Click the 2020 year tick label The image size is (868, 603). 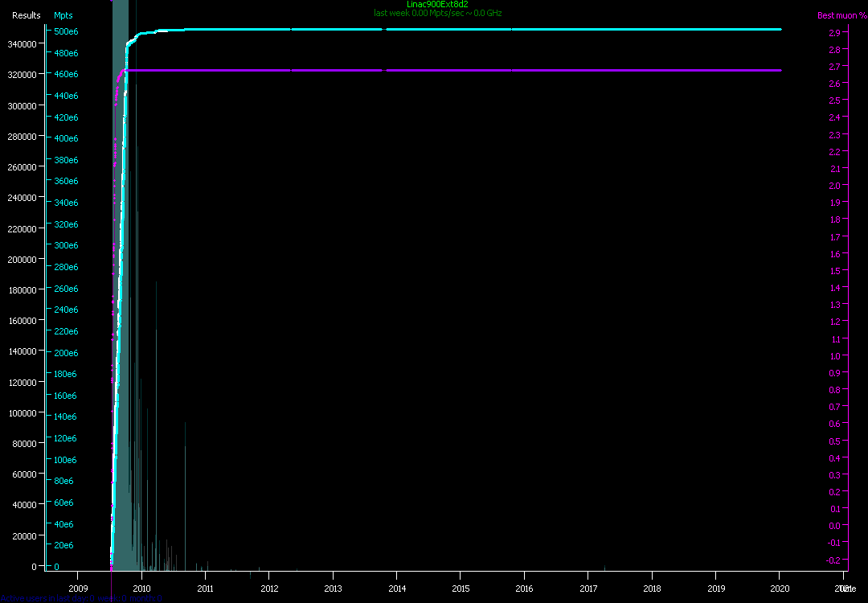(x=779, y=589)
